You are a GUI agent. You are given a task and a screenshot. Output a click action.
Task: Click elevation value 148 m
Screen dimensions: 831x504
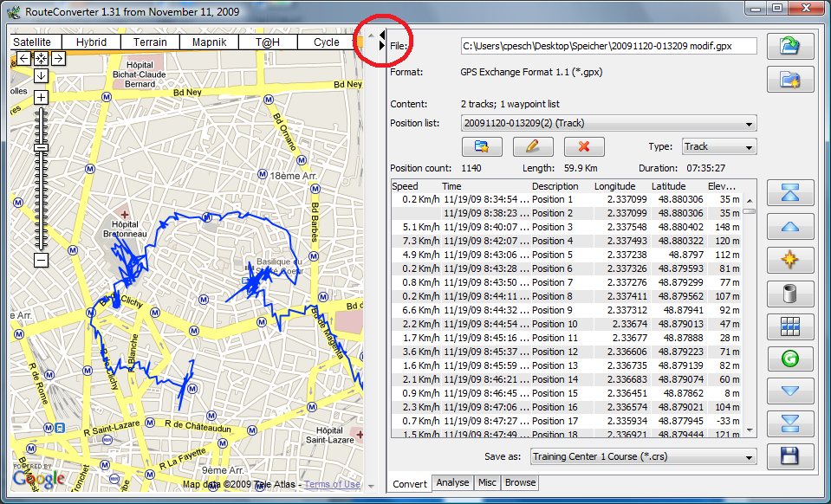tap(727, 227)
